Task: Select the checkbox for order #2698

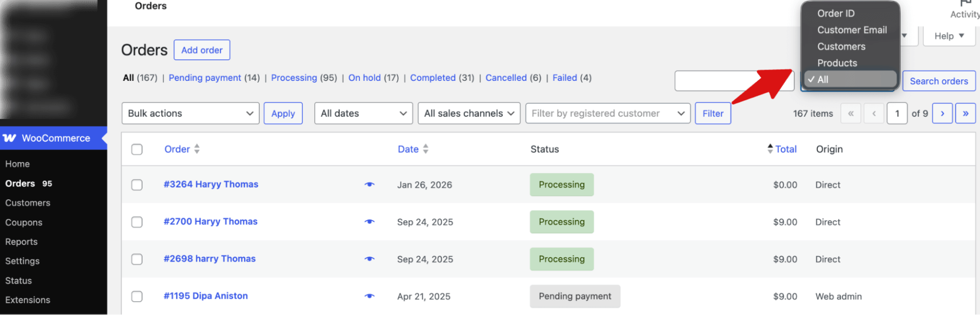Action: click(x=137, y=259)
